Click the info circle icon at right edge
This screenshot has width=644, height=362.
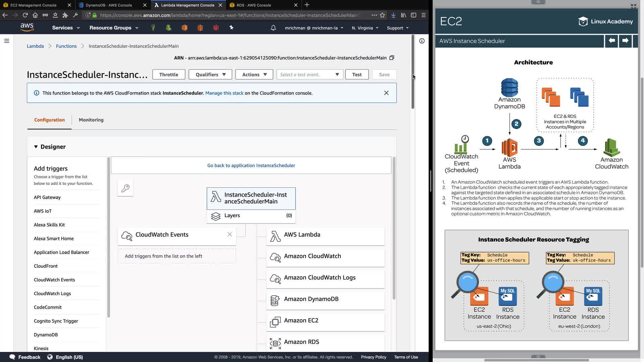[x=422, y=41]
